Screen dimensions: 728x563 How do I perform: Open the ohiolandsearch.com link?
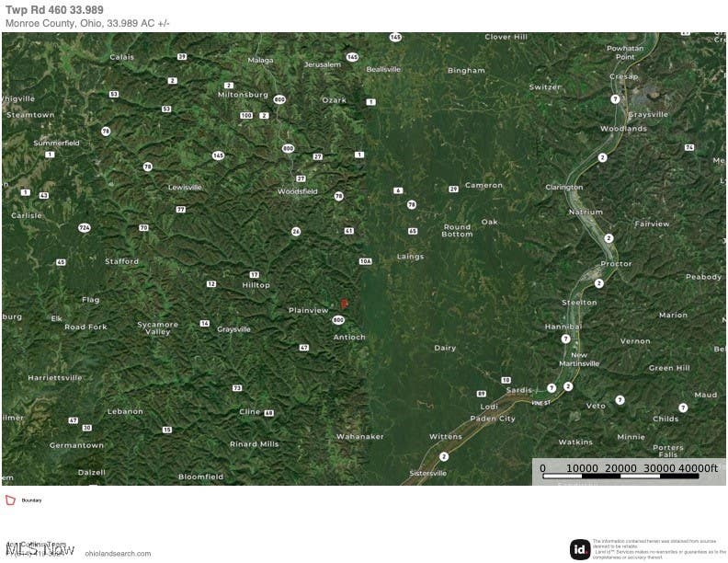(x=118, y=553)
